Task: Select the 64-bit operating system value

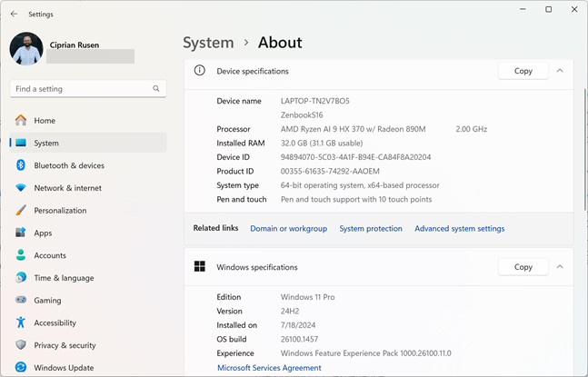Action: [x=360, y=185]
